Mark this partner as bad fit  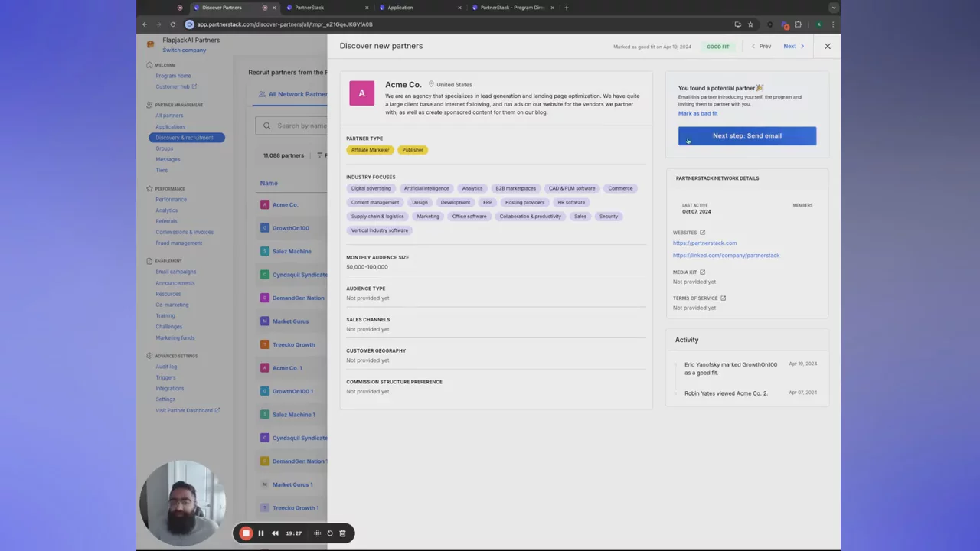click(697, 113)
